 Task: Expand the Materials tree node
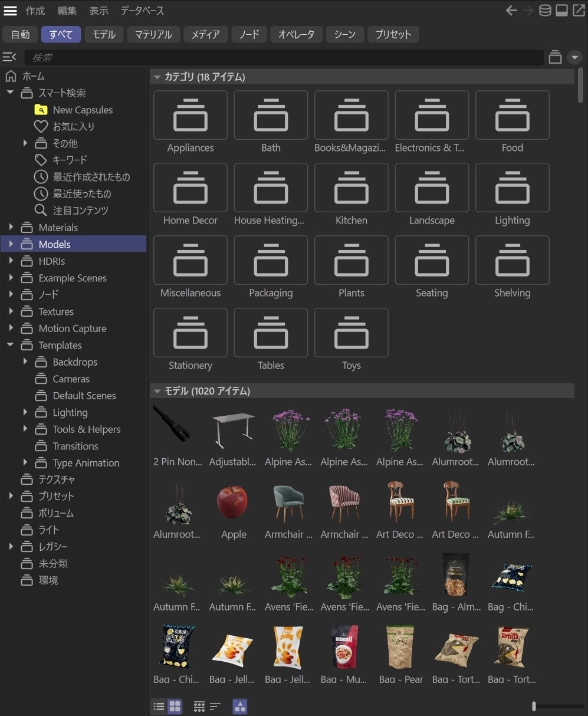click(11, 227)
